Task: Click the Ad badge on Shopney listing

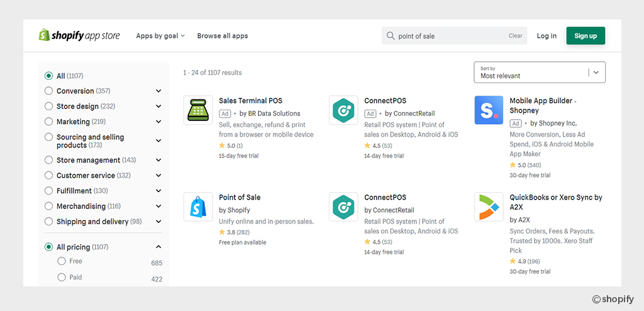Action: tap(516, 123)
